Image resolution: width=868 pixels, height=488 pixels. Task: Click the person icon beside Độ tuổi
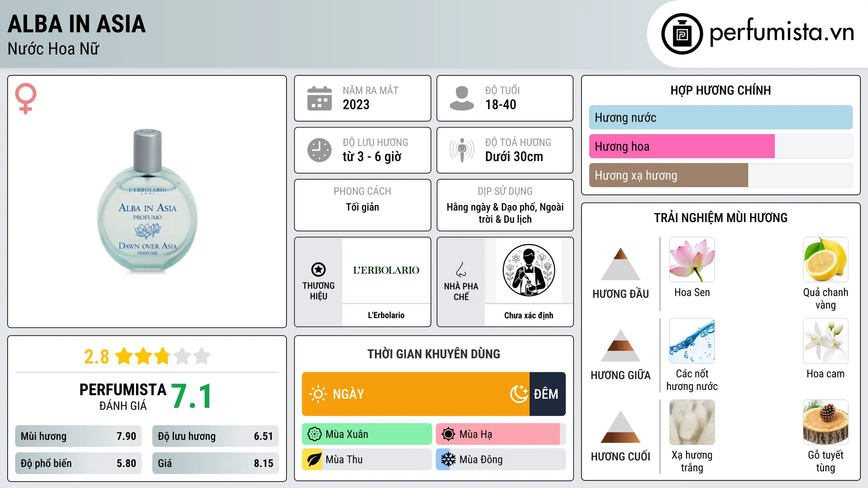click(462, 98)
